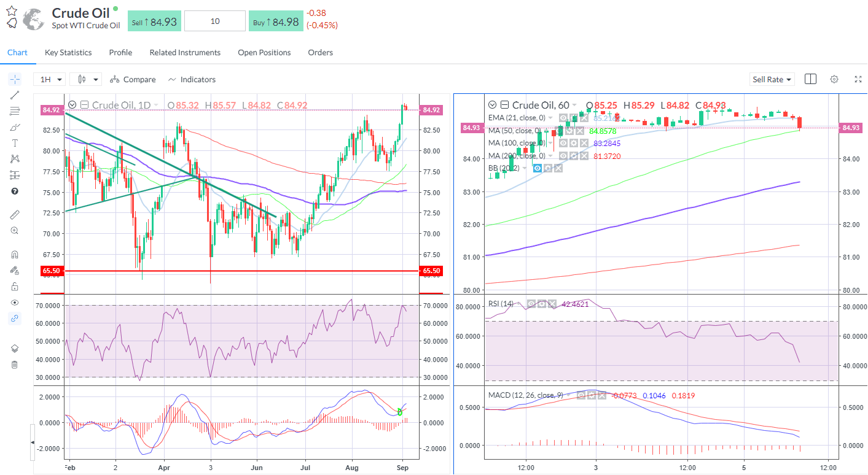The image size is (868, 475).
Task: Open the Fibonacci/pitchfork lines tool
Action: [15, 111]
